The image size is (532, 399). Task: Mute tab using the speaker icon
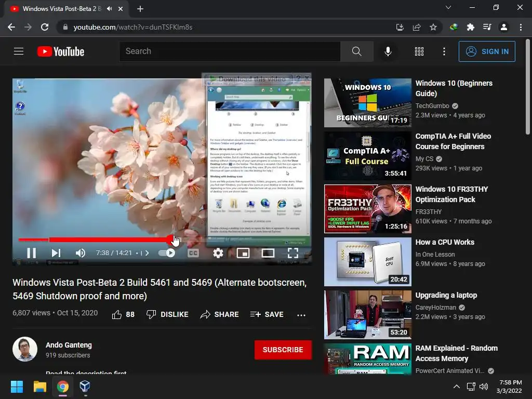click(x=109, y=8)
